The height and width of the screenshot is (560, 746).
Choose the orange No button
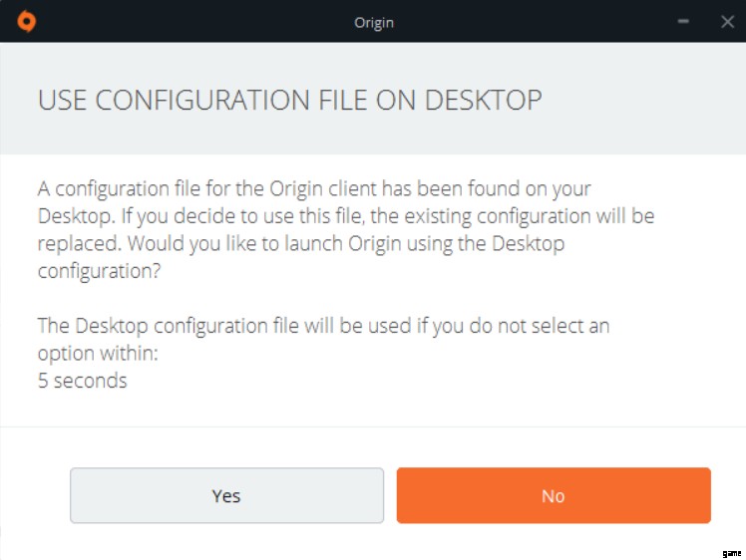554,495
